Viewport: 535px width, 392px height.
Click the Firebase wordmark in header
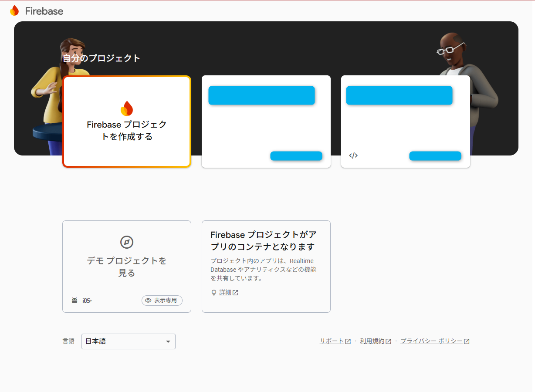click(44, 11)
